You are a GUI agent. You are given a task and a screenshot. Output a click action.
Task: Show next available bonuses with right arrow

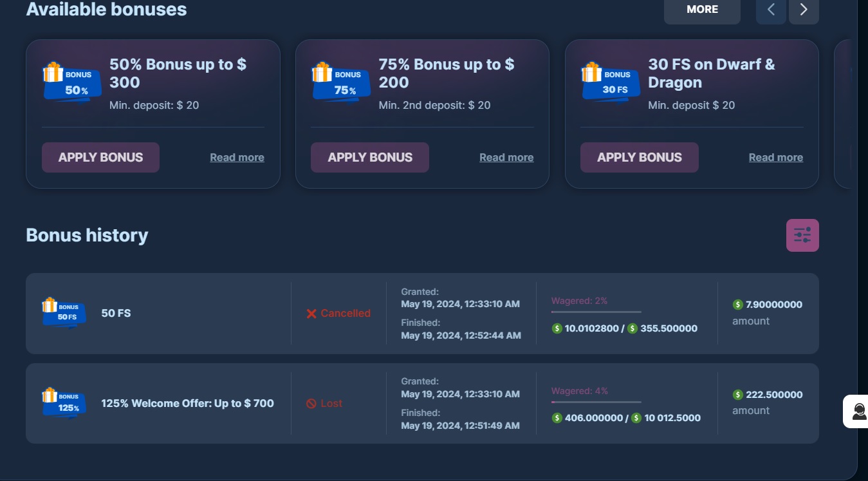(804, 10)
